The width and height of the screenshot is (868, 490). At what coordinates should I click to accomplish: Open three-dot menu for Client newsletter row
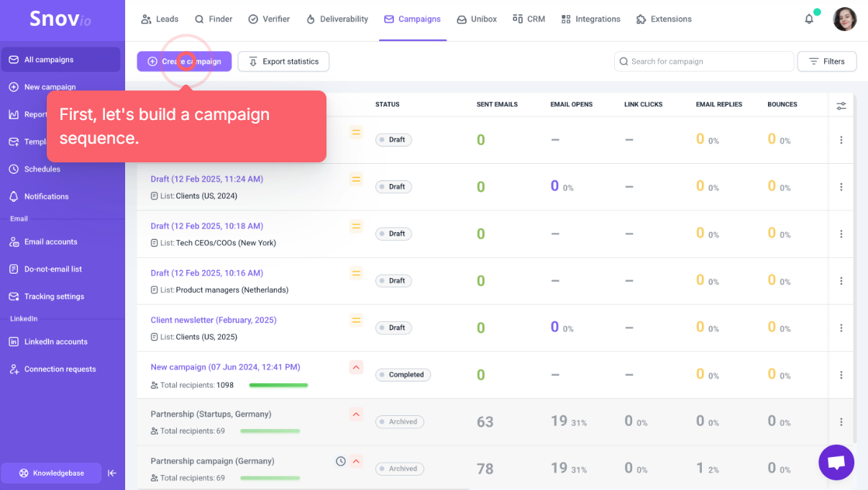(x=841, y=328)
